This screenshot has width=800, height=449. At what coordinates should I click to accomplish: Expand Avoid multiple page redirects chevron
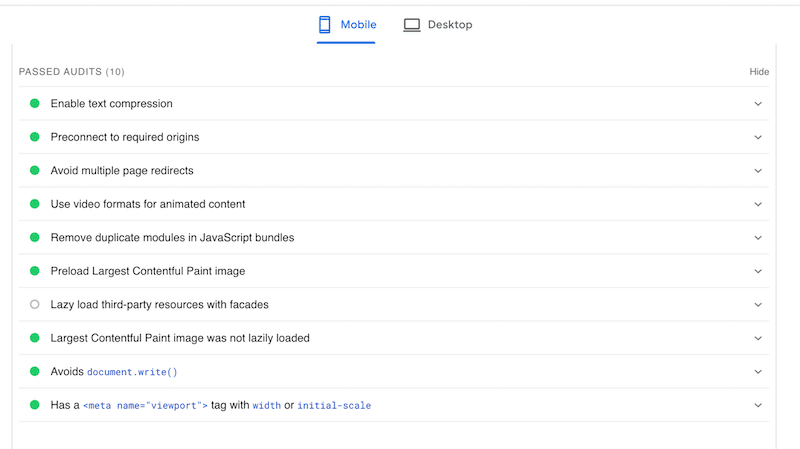coord(758,171)
